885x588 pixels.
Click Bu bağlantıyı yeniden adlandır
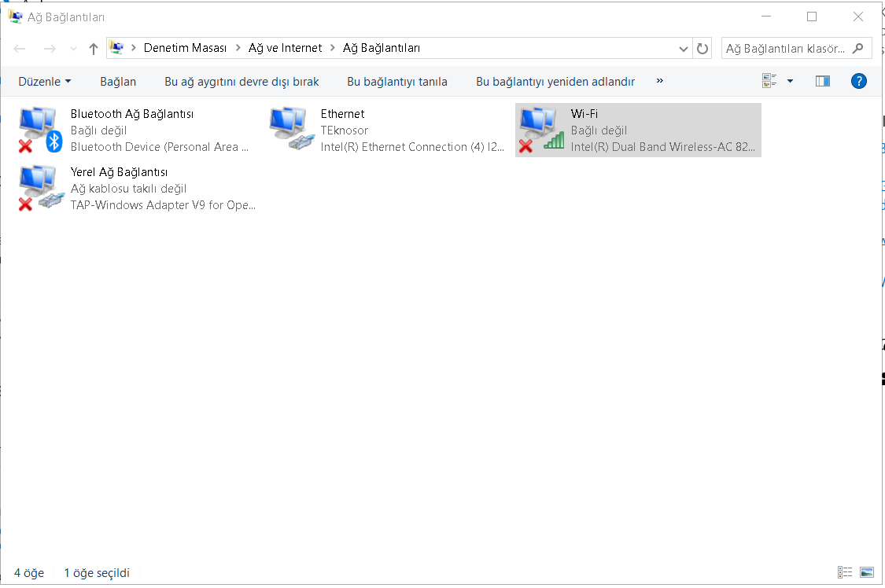tap(555, 82)
